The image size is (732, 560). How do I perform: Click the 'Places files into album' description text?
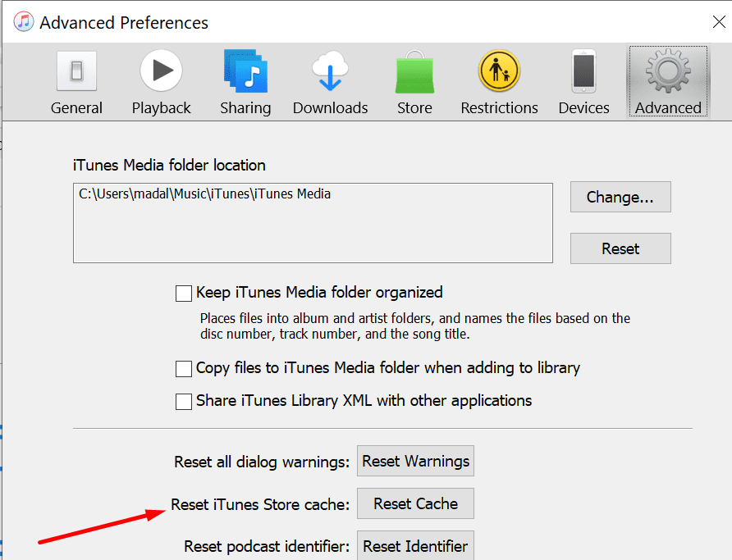pyautogui.click(x=415, y=326)
